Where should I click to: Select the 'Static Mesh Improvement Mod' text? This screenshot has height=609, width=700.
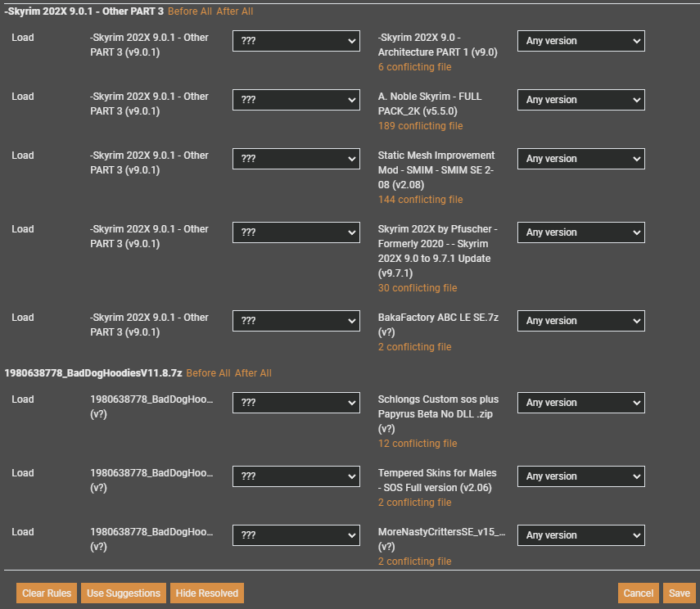point(436,163)
